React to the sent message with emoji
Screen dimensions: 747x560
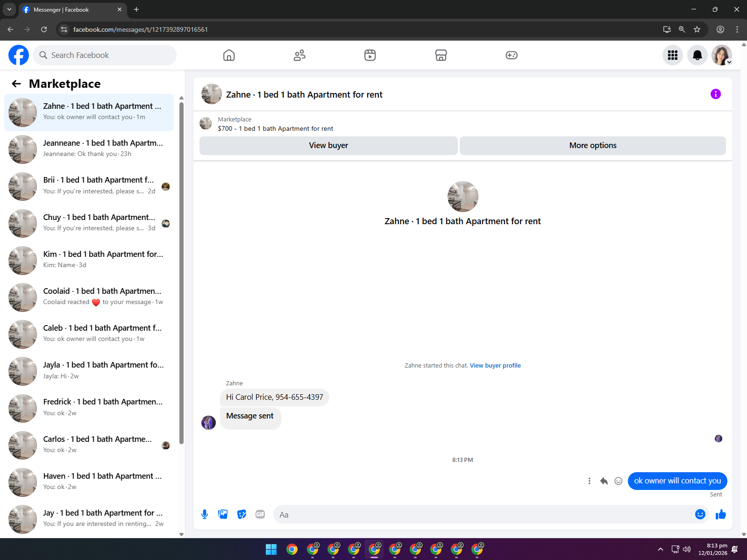(619, 481)
